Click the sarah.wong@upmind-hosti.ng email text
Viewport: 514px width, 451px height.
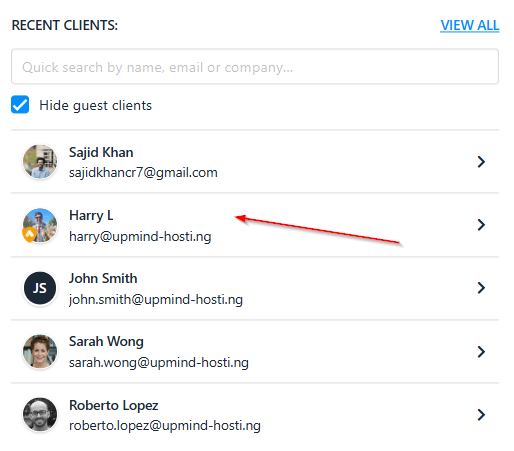(x=159, y=363)
